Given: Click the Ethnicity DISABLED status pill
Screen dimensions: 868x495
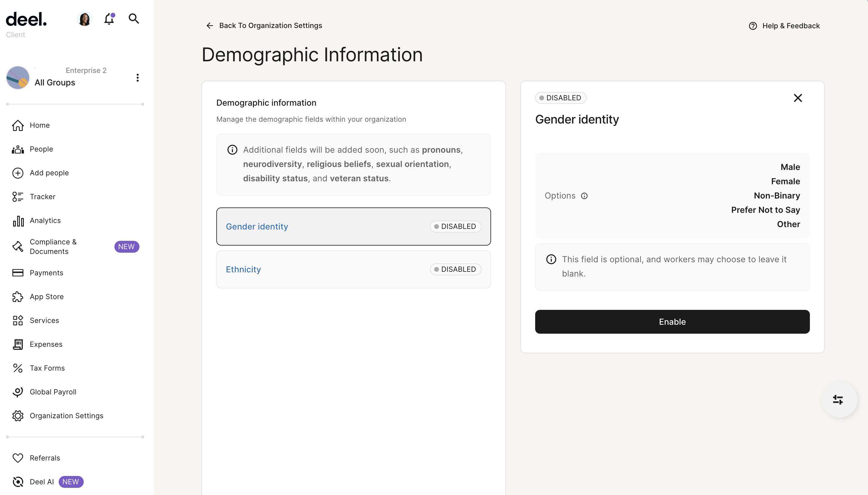Looking at the screenshot, I should click(455, 269).
